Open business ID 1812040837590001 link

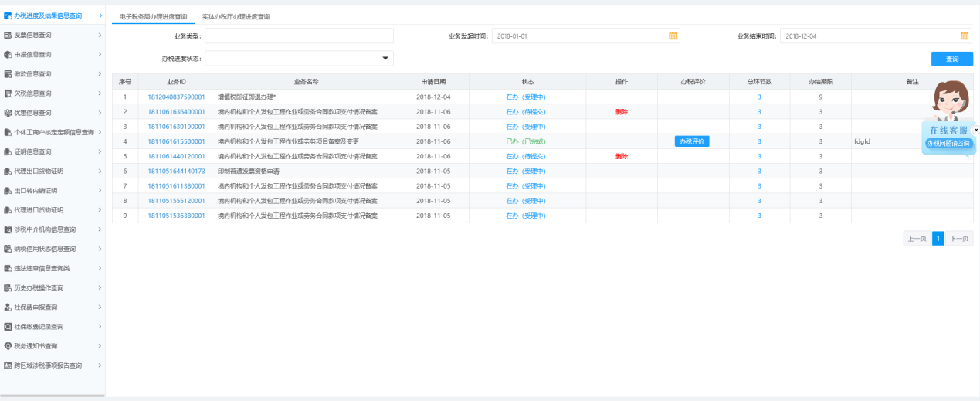176,97
